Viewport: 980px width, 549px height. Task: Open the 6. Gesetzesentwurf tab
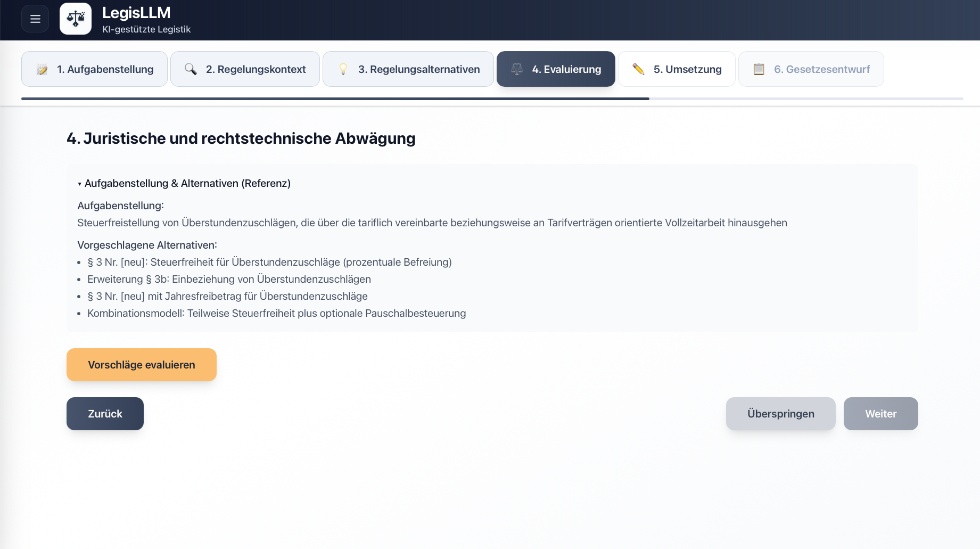[821, 69]
